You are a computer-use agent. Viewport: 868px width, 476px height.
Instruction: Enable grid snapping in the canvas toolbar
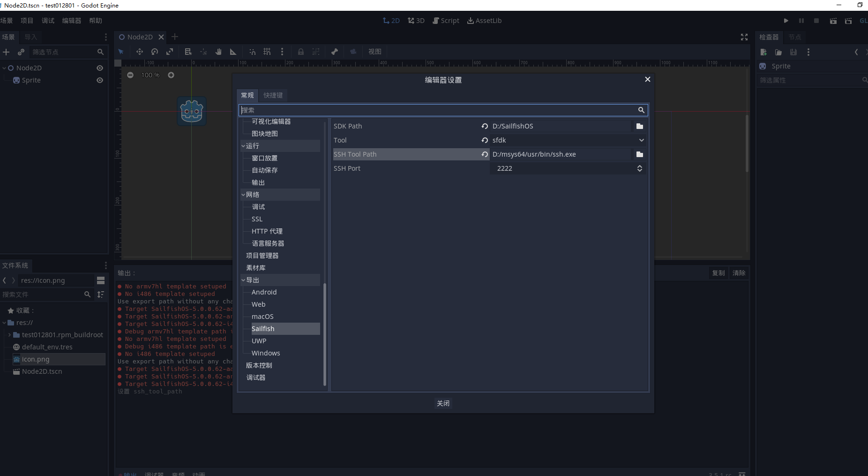[x=267, y=52]
